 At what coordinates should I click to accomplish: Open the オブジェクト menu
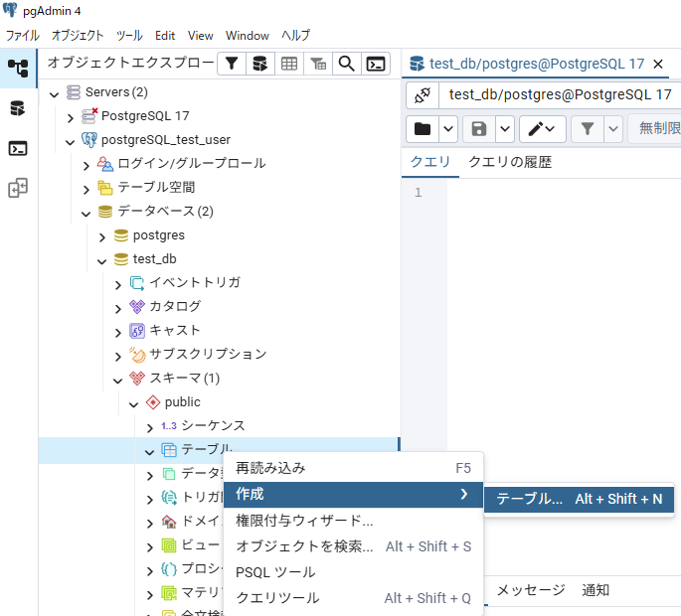(78, 36)
